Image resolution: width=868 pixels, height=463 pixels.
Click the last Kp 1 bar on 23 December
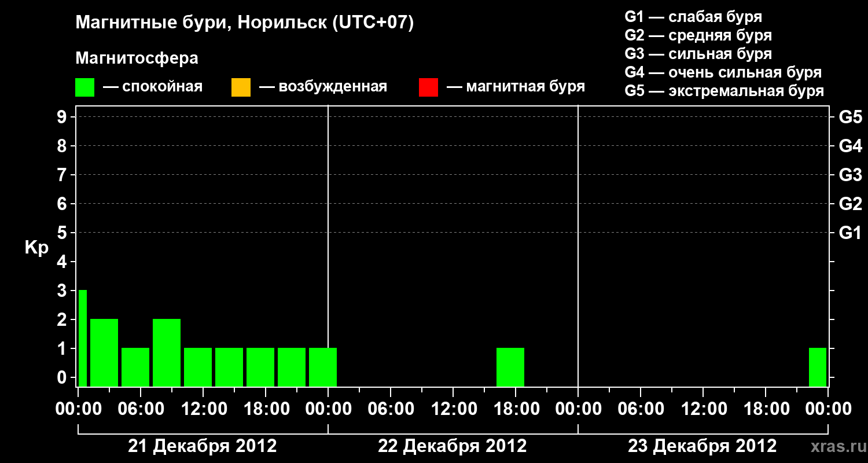(x=818, y=367)
